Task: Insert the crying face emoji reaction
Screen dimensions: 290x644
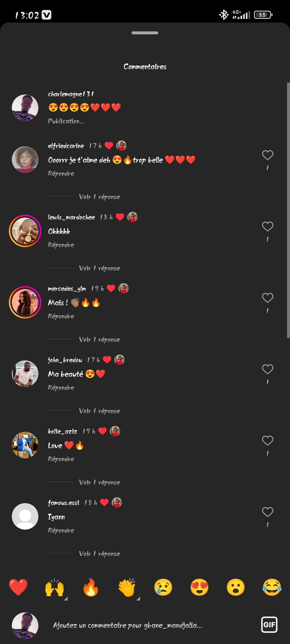Action: (163, 587)
